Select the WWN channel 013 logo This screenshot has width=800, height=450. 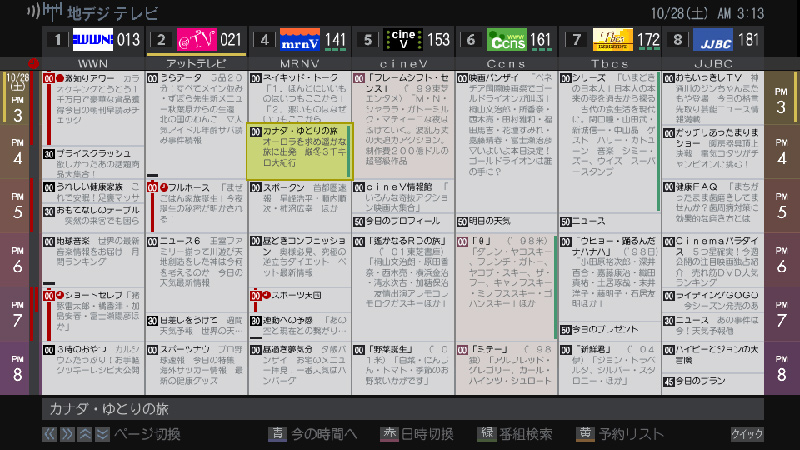[93, 40]
